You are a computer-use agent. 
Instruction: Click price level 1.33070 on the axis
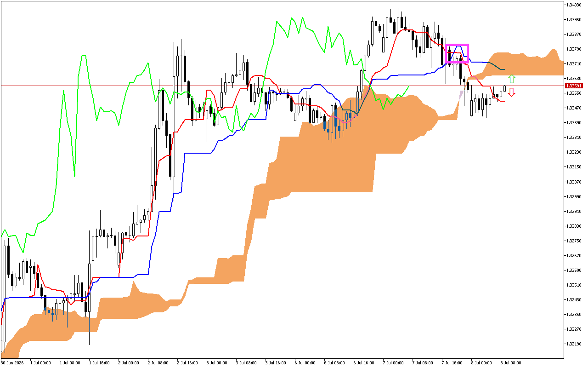tap(574, 182)
